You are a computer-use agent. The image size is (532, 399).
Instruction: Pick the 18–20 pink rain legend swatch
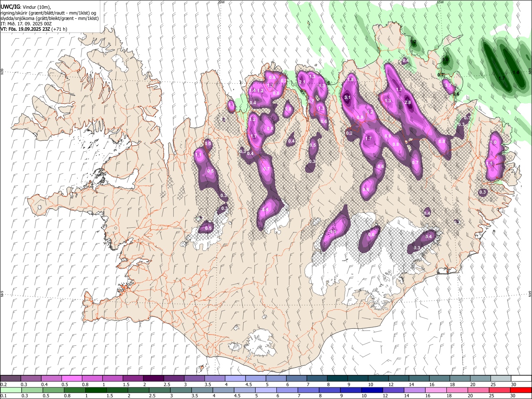click(457, 390)
